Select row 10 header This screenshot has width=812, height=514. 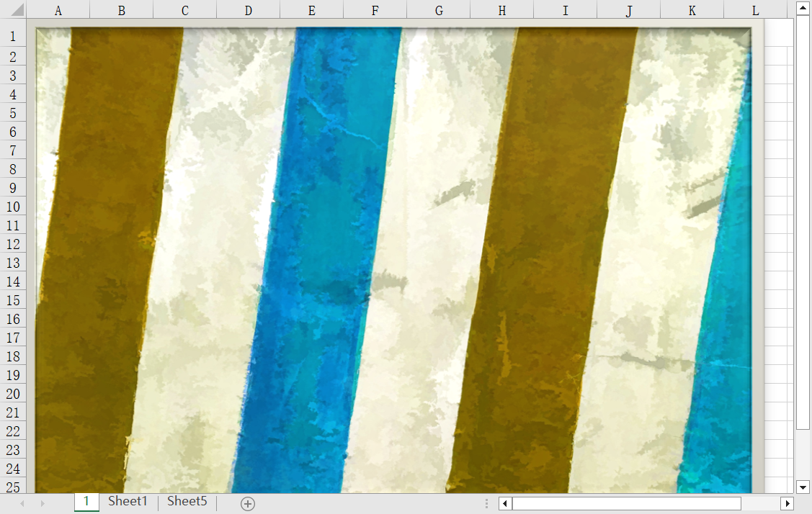point(13,207)
